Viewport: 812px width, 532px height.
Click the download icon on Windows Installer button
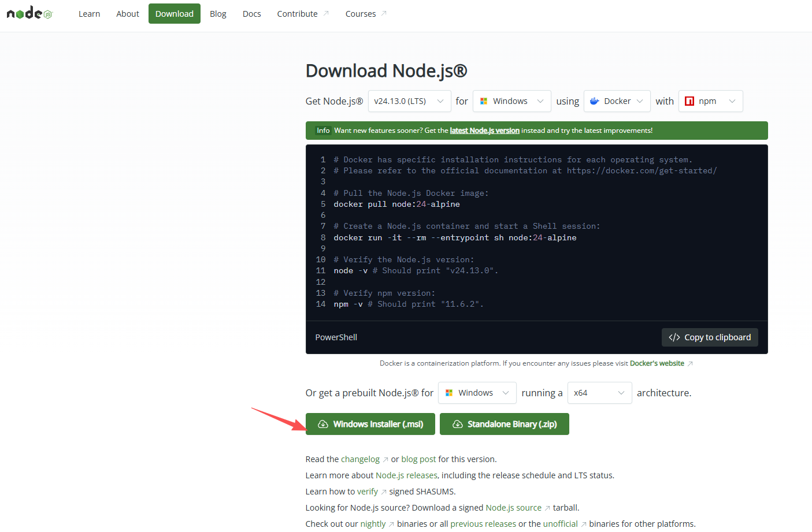(x=323, y=424)
